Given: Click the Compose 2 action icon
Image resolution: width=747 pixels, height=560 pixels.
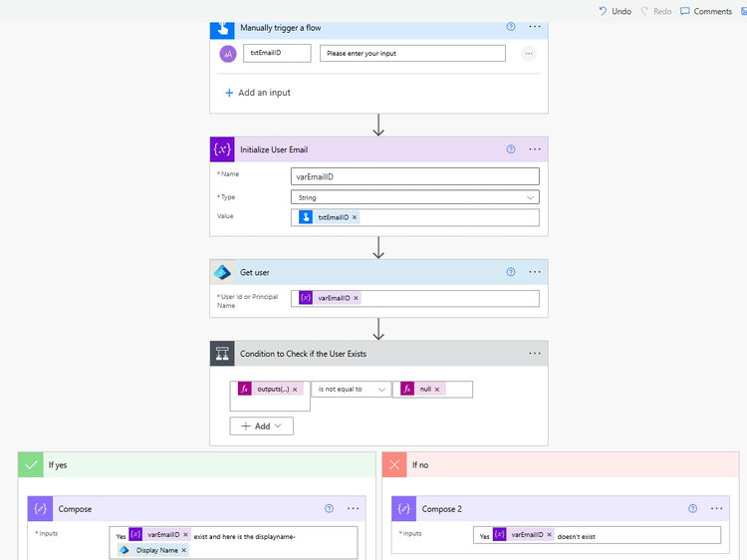Looking at the screenshot, I should [404, 508].
